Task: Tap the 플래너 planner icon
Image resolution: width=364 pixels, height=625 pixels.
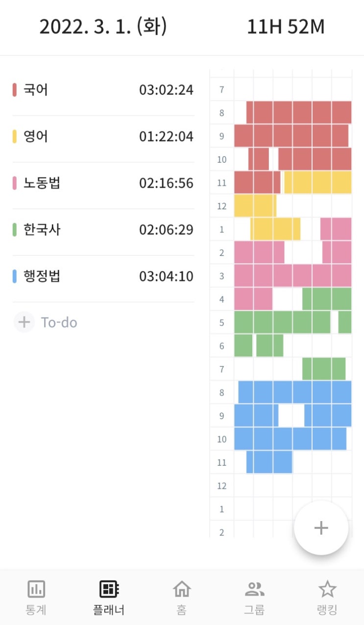Action: tap(109, 589)
